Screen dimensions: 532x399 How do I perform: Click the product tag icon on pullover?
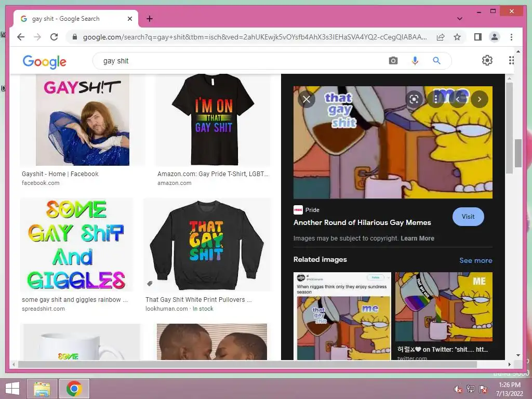pos(150,283)
